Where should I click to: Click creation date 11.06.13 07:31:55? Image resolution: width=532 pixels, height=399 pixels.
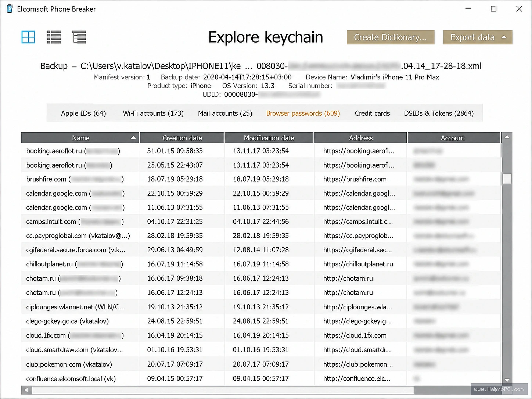175,207
